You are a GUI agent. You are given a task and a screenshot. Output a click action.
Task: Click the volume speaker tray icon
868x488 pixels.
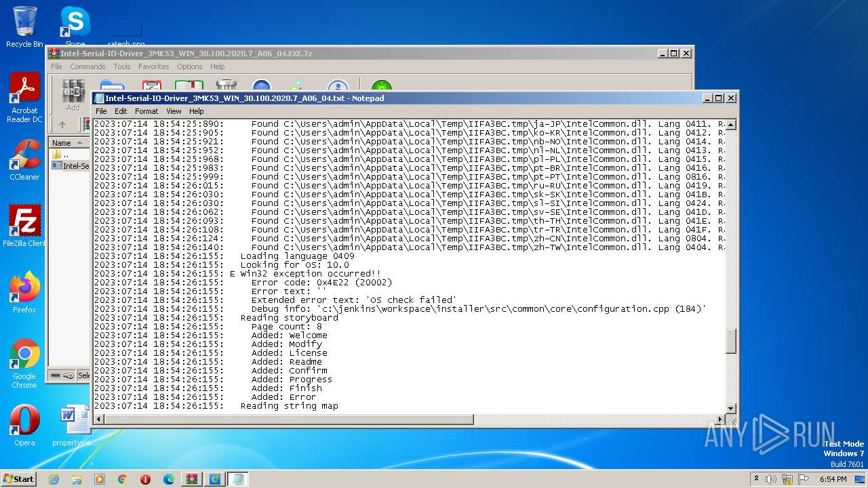(771, 479)
